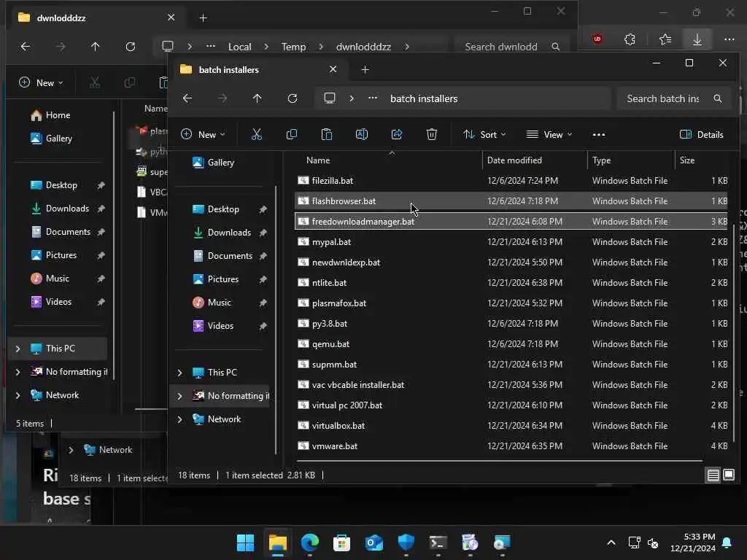Open Terminal from taskbar

pyautogui.click(x=438, y=542)
